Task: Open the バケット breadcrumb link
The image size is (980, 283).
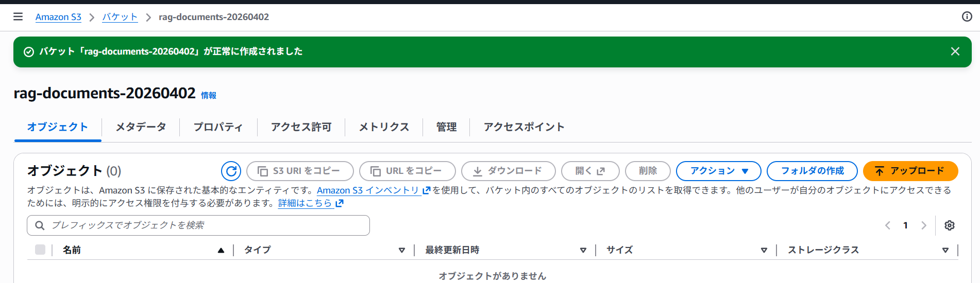Action: click(x=120, y=17)
